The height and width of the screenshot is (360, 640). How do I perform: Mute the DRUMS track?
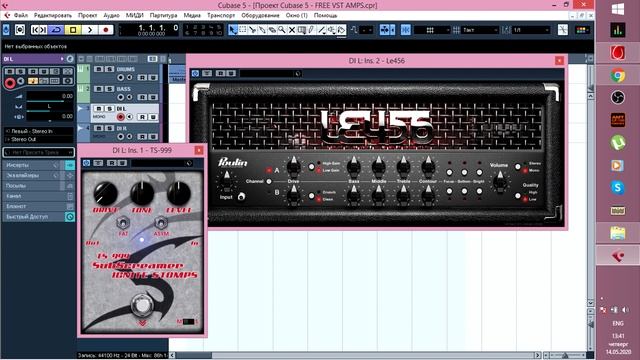coord(98,69)
